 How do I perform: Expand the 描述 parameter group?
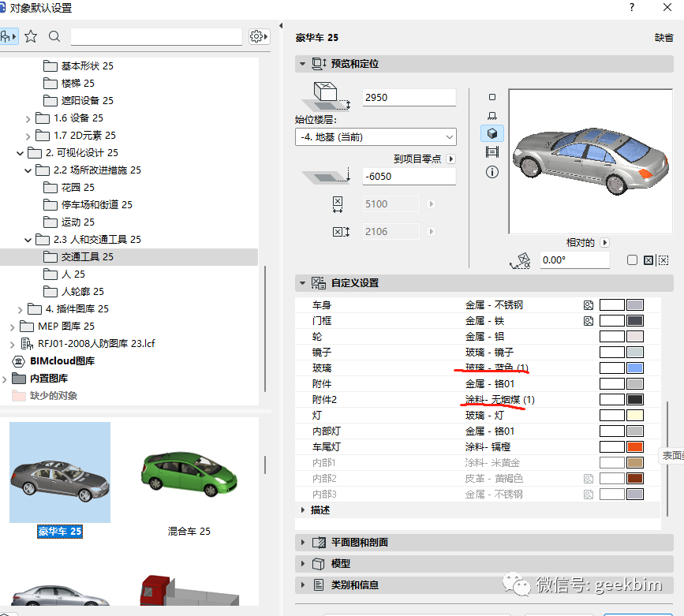pos(303,510)
